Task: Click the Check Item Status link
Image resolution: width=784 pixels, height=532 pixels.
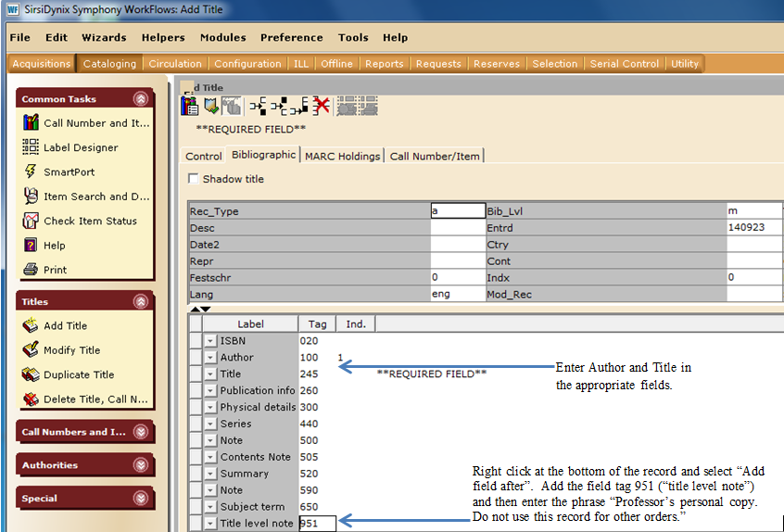Action: (x=90, y=221)
